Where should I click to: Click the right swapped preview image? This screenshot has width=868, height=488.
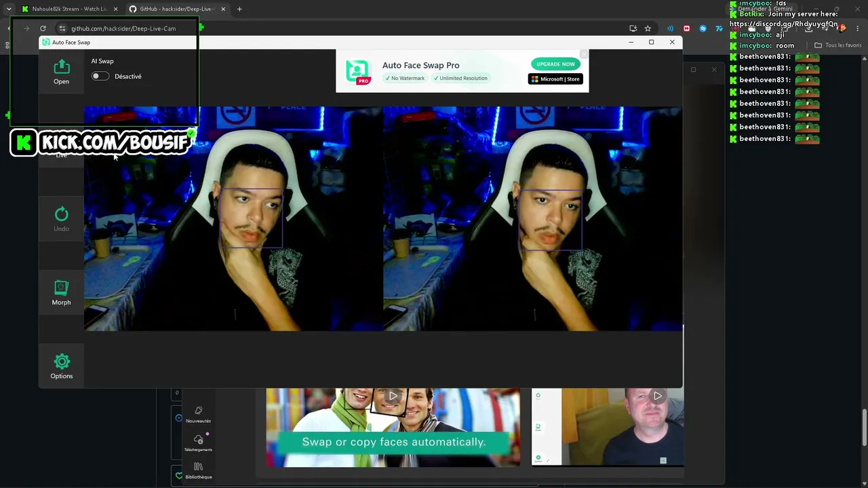[532, 218]
